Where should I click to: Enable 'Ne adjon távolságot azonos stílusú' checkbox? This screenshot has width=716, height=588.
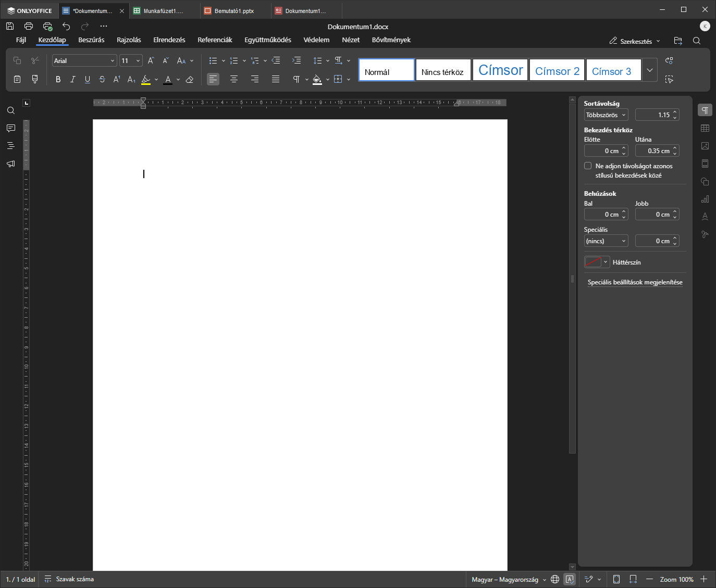click(588, 166)
